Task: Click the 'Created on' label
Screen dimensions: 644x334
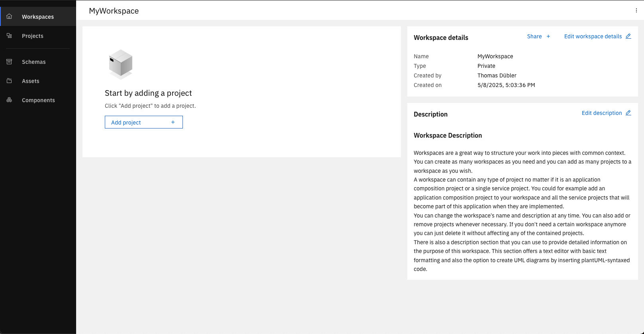Action: point(428,85)
